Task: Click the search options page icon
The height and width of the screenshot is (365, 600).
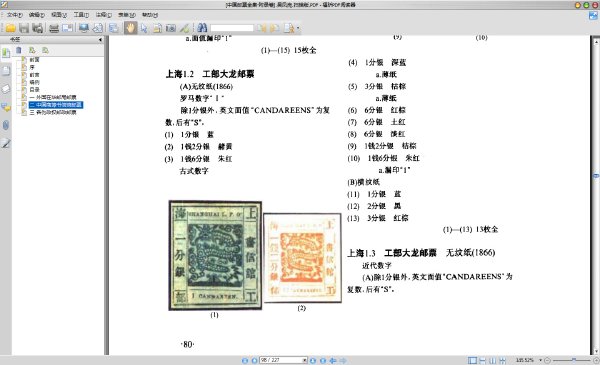Action: [289, 28]
